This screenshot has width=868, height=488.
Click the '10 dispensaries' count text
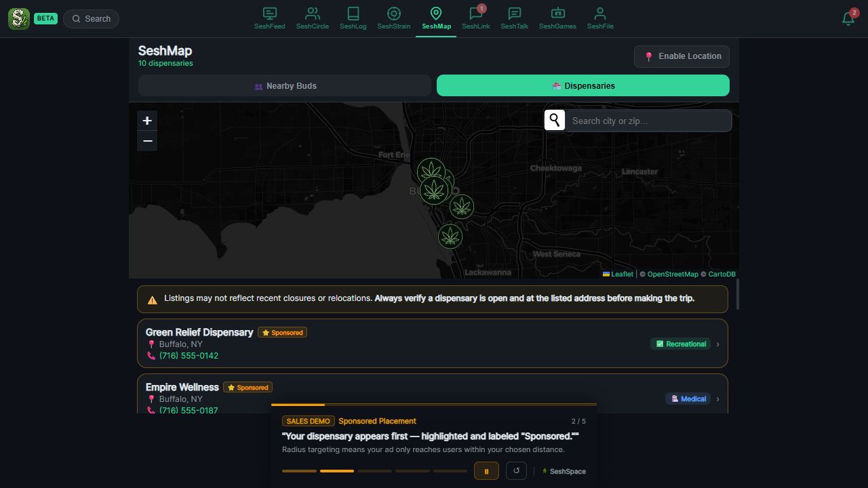pyautogui.click(x=165, y=63)
